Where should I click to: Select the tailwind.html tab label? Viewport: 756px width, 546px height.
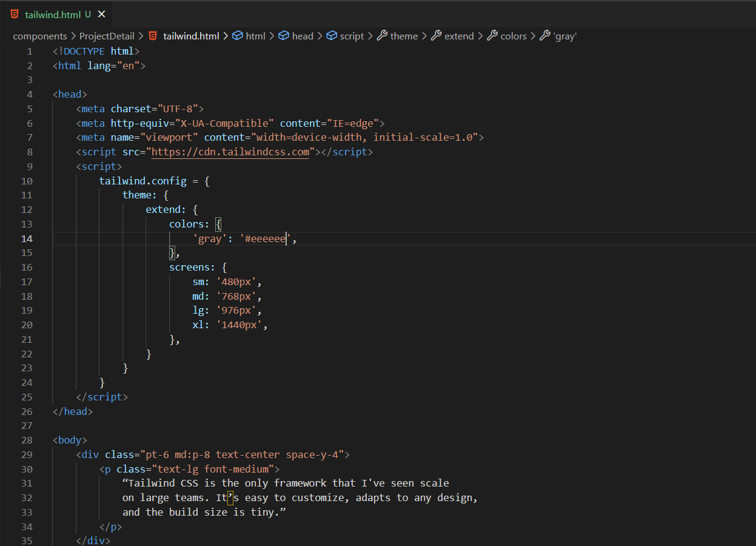click(53, 14)
